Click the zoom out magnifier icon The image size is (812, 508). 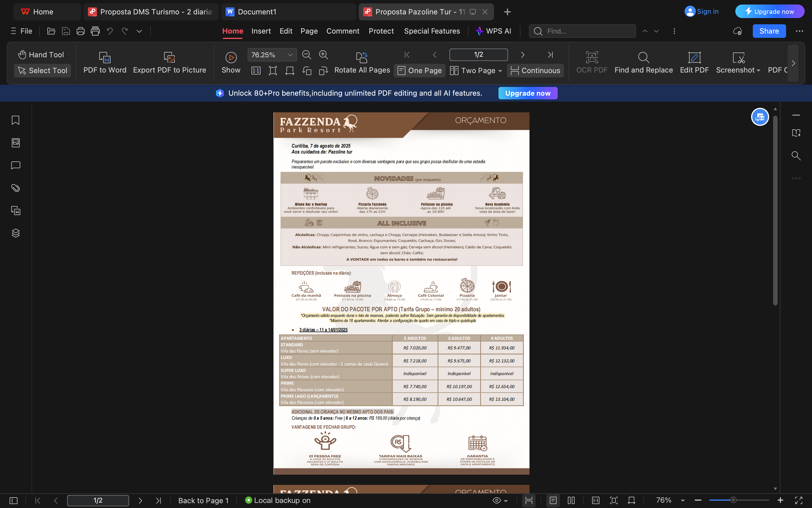coord(307,55)
